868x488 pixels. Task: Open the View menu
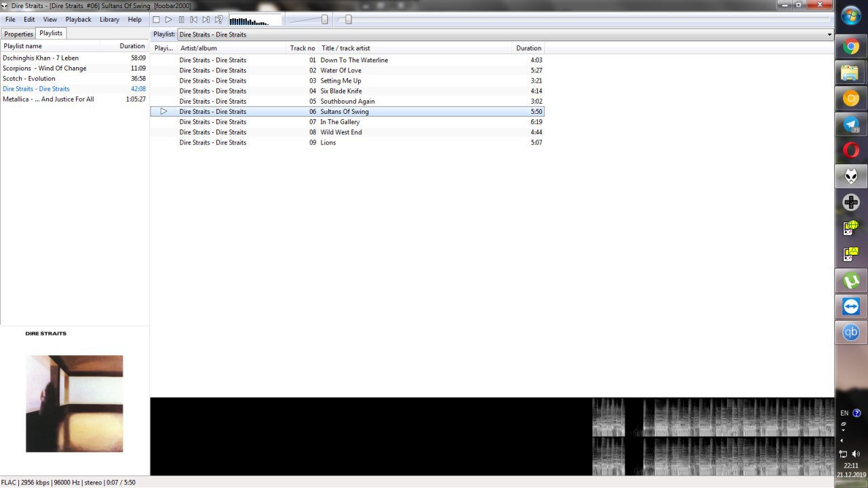pyautogui.click(x=50, y=20)
